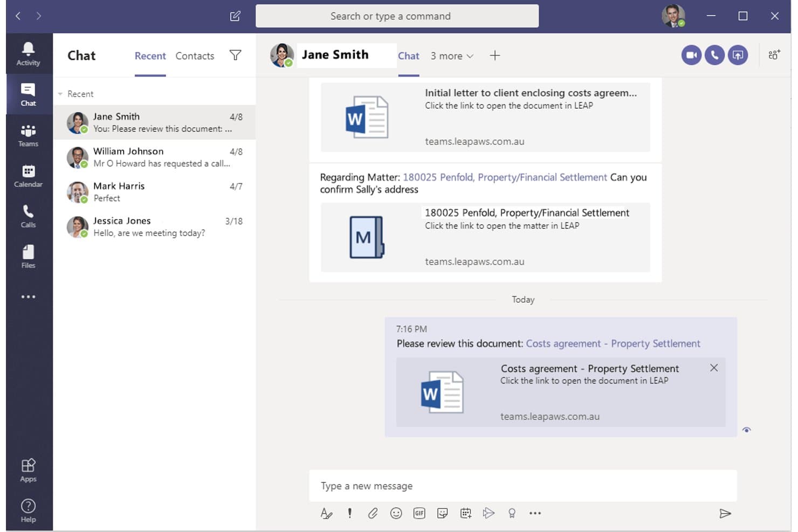Select the Recent tab
The width and height of the screenshot is (798, 532).
pos(150,56)
